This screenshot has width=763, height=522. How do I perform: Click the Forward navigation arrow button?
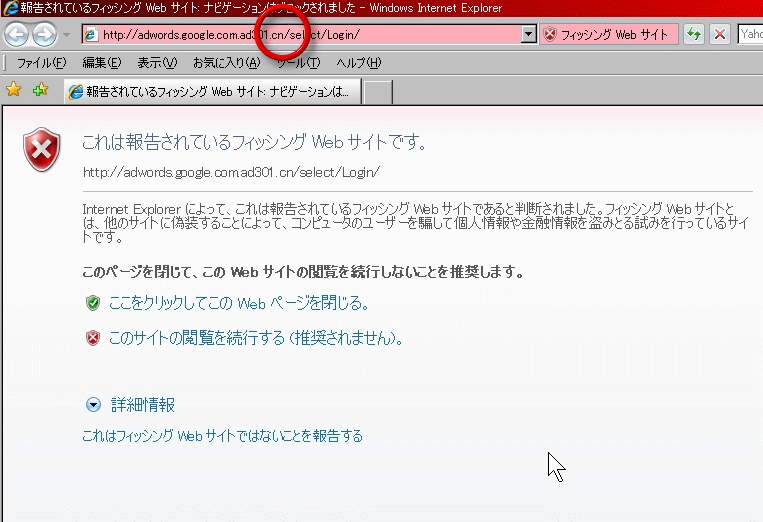pos(44,35)
